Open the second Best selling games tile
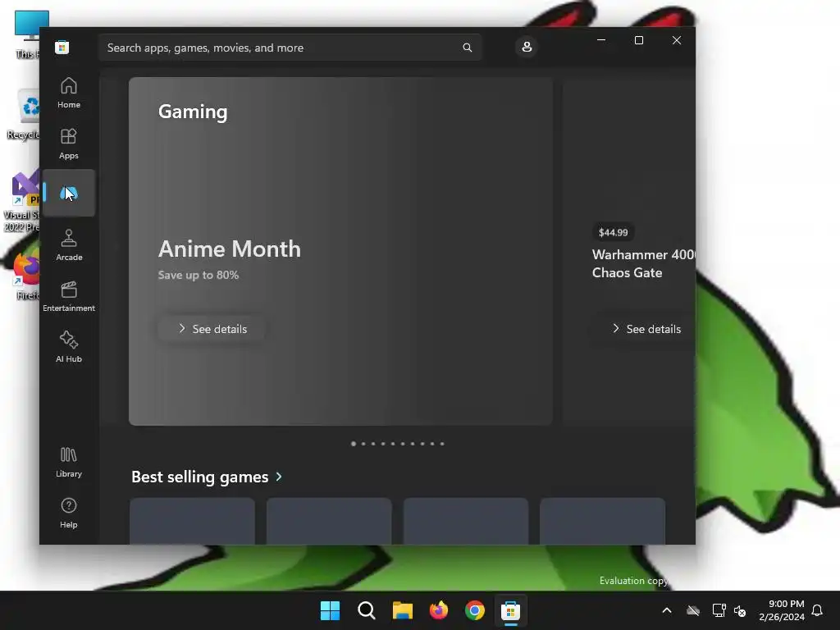The height and width of the screenshot is (630, 840). click(x=329, y=521)
